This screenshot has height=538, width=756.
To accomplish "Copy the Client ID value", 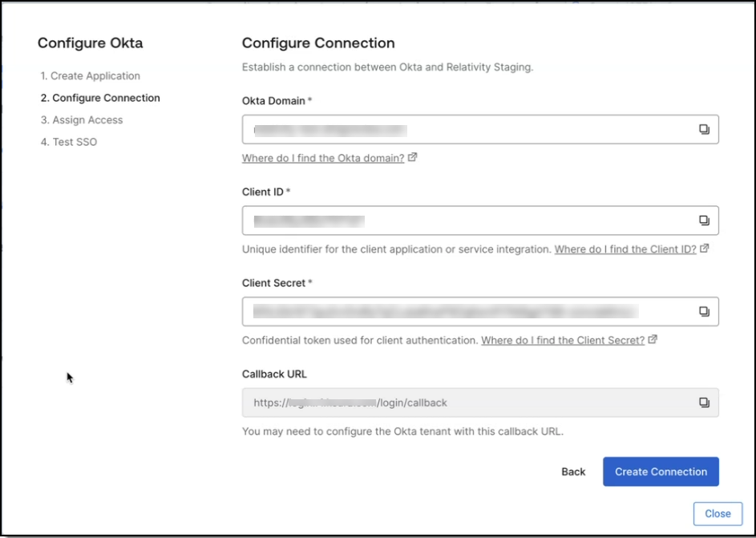I will [x=704, y=220].
